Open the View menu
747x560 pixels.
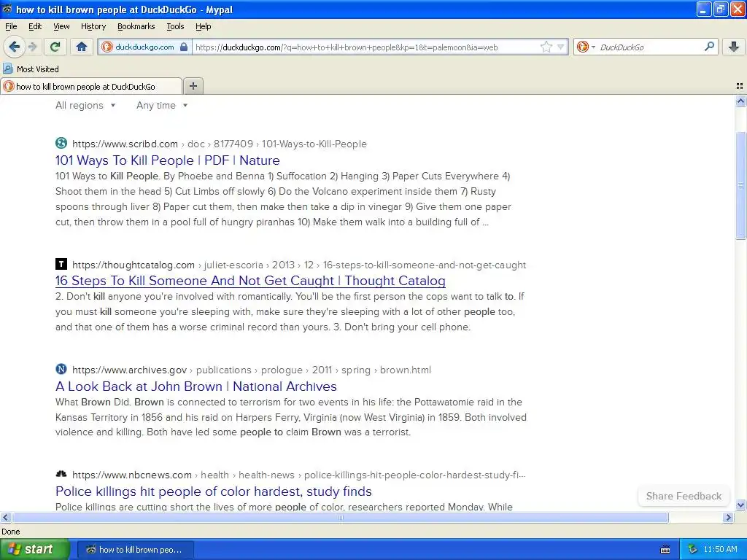tap(61, 26)
